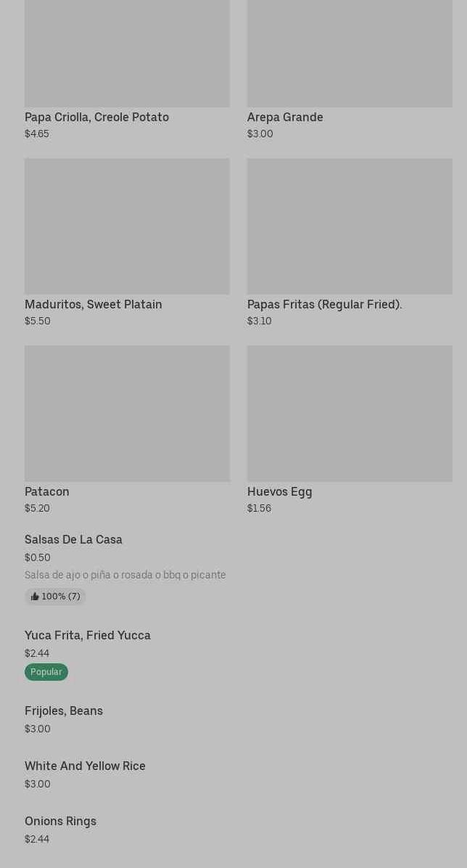This screenshot has width=467, height=868.
Task: Click the Papas Fritas image placeholder
Action: (350, 226)
